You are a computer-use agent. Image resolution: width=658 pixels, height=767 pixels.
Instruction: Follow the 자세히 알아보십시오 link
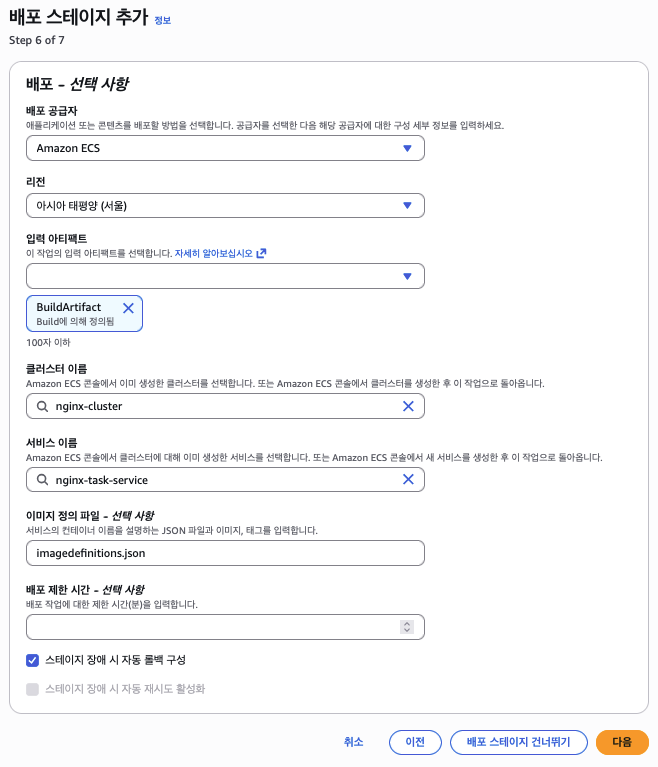pos(214,253)
